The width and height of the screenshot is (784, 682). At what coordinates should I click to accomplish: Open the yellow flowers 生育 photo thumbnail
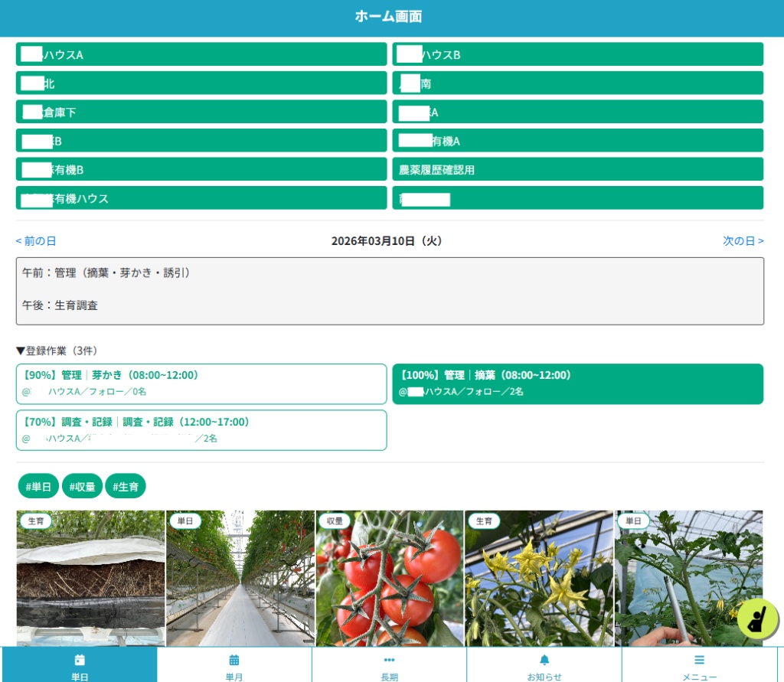coord(539,578)
